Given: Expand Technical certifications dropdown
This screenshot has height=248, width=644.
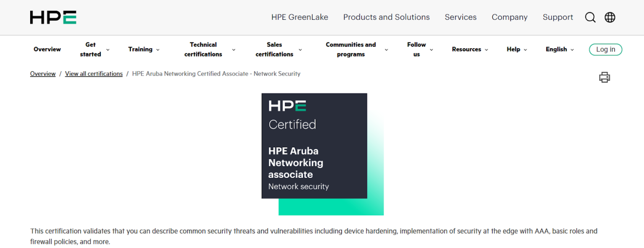Looking at the screenshot, I should coord(210,50).
